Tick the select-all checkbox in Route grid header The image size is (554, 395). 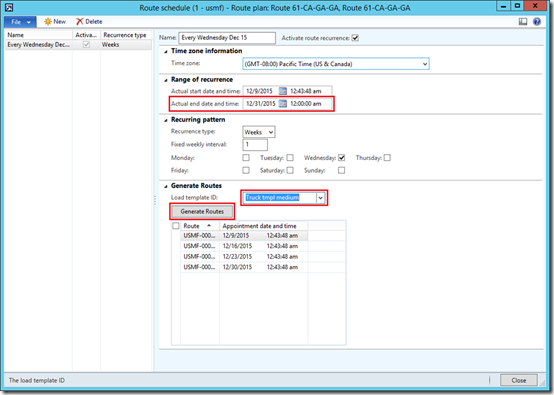coord(176,226)
